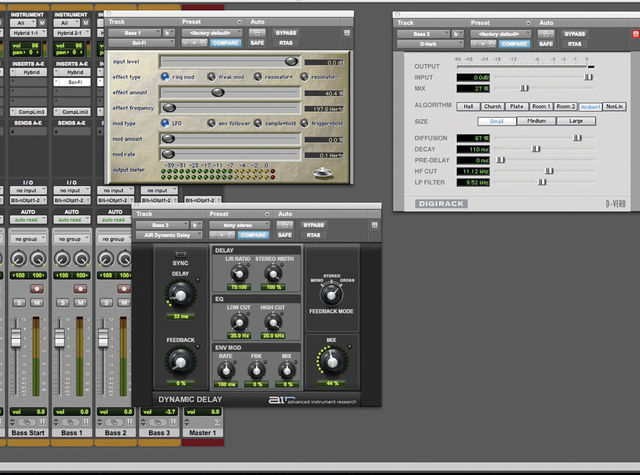This screenshot has width=640, height=475.
Task: Click the red target icon in D-Verb window
Action: pos(636,34)
